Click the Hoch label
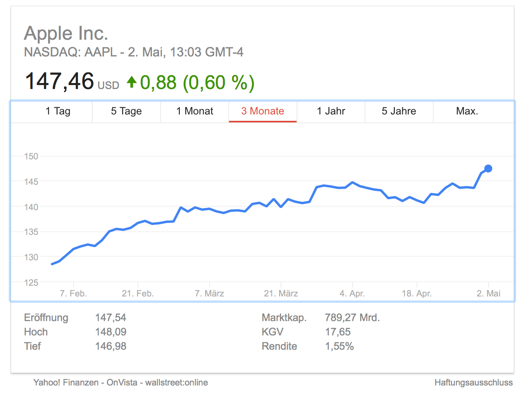532x399 pixels. click(x=36, y=332)
